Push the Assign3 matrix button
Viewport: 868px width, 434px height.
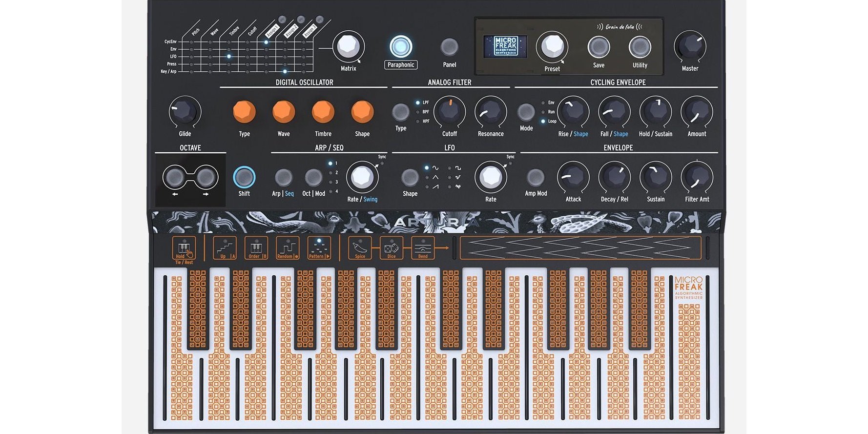[x=319, y=20]
